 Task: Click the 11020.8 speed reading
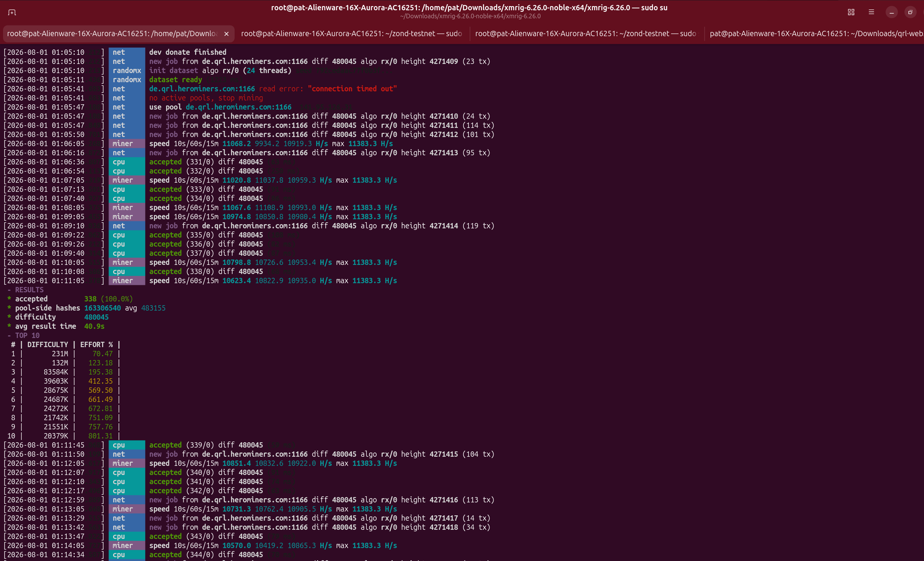point(237,180)
